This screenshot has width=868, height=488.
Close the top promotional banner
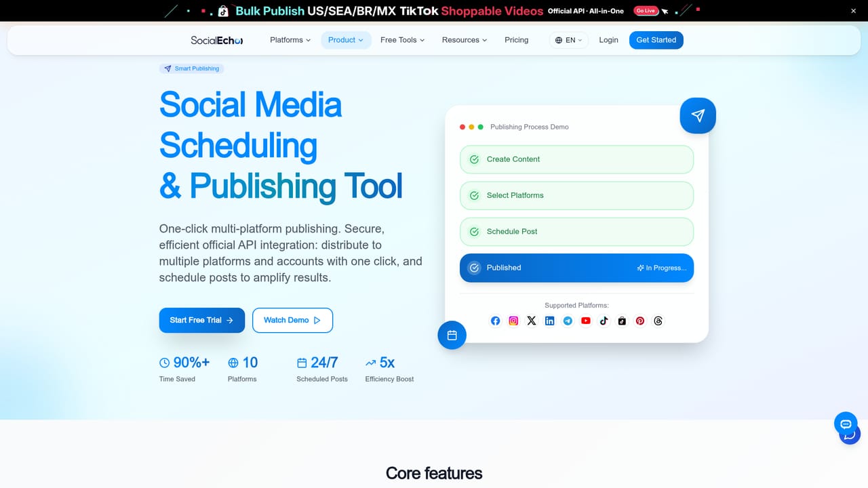click(854, 11)
